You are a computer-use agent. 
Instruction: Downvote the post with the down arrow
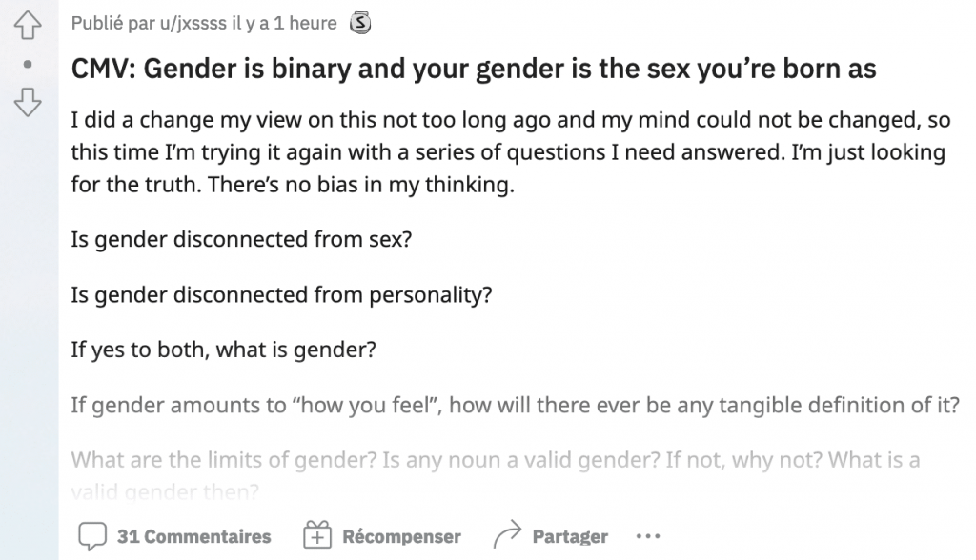click(x=28, y=102)
